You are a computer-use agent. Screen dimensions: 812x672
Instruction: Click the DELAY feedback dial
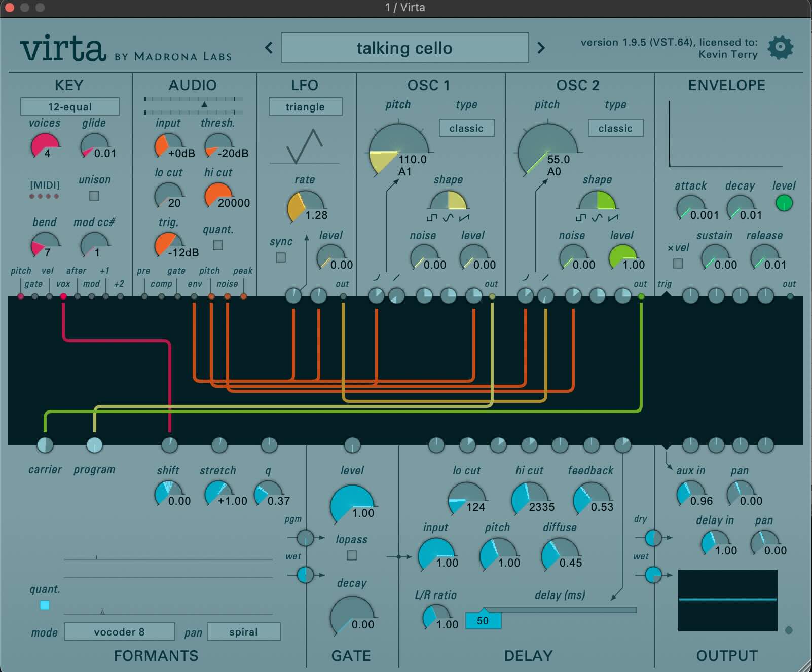[591, 499]
